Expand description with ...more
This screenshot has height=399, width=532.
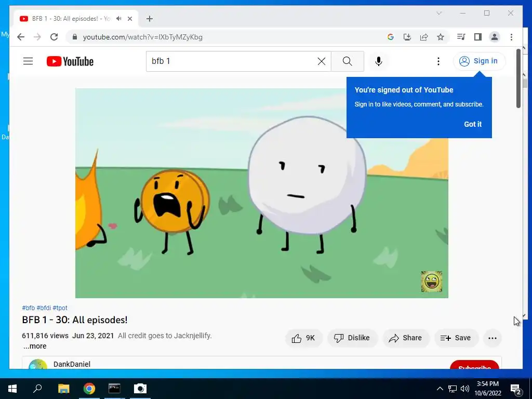pyautogui.click(x=35, y=346)
